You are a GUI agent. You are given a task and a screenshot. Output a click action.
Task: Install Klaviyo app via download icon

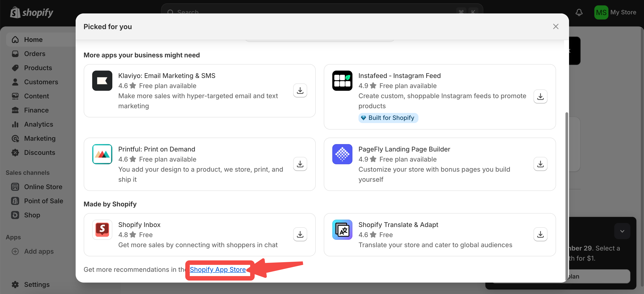pyautogui.click(x=300, y=90)
